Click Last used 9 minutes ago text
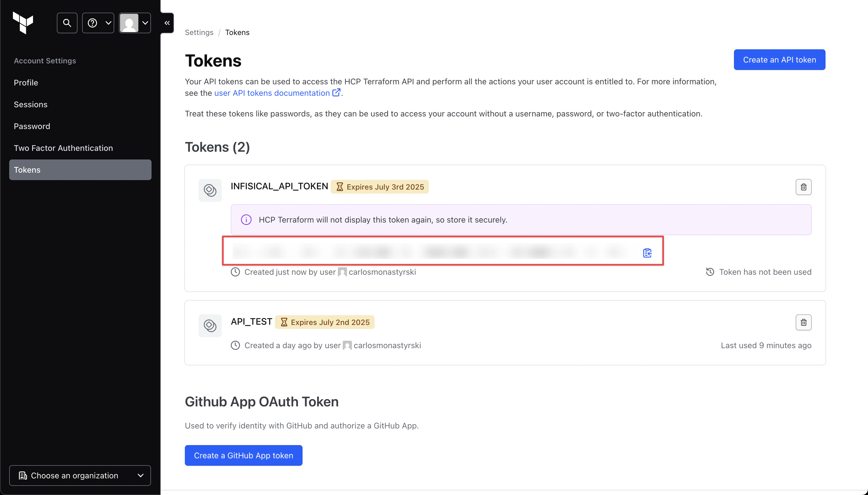The height and width of the screenshot is (495, 868). 766,345
